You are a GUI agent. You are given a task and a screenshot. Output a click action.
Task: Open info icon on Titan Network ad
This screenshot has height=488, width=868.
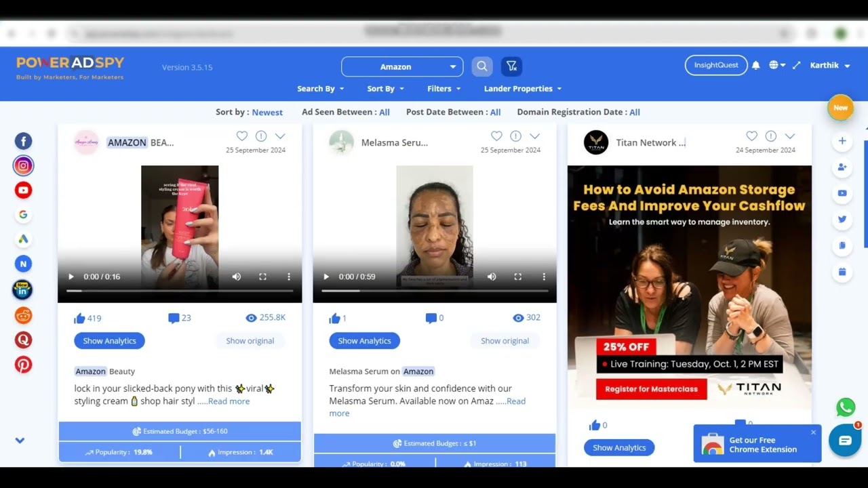[770, 136]
